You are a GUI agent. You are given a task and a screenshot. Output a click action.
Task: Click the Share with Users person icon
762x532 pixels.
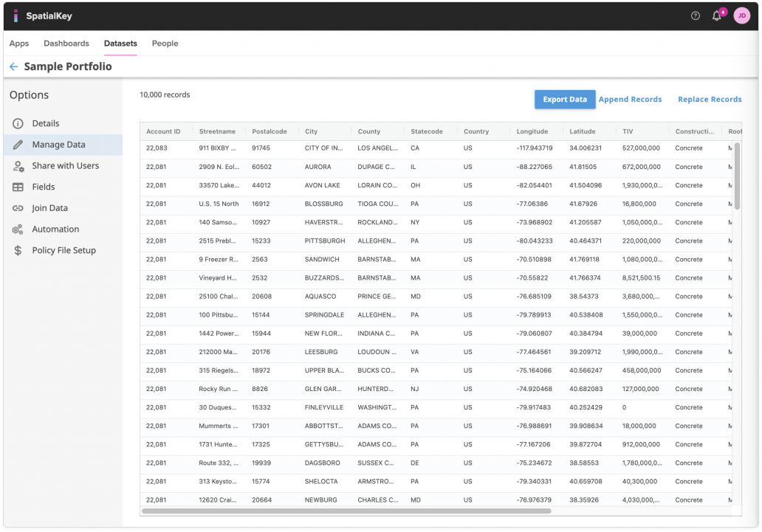point(18,165)
